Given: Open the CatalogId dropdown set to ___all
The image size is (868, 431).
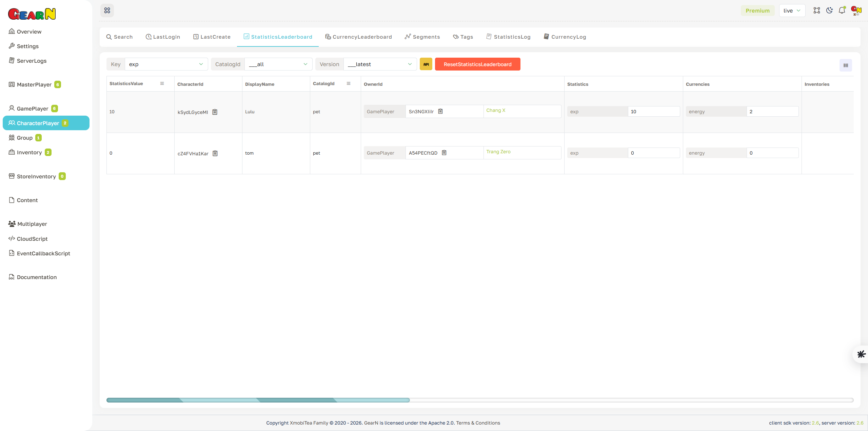Looking at the screenshot, I should point(278,64).
